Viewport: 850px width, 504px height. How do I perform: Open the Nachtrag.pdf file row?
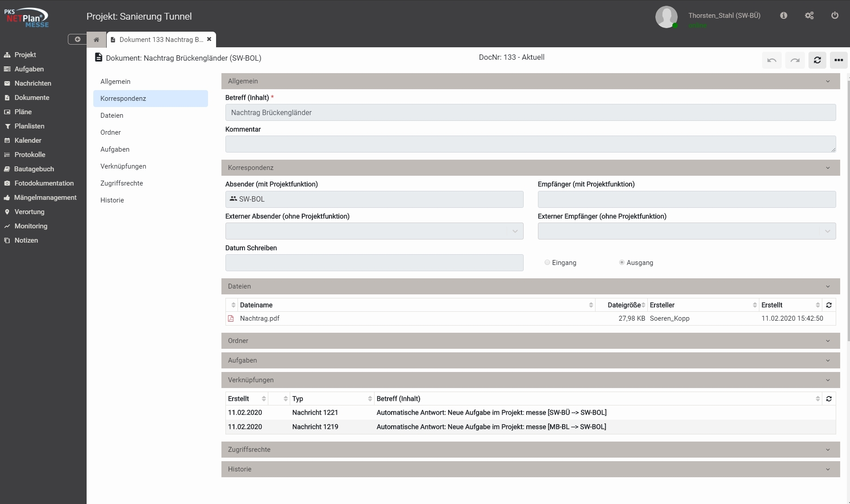[530, 318]
